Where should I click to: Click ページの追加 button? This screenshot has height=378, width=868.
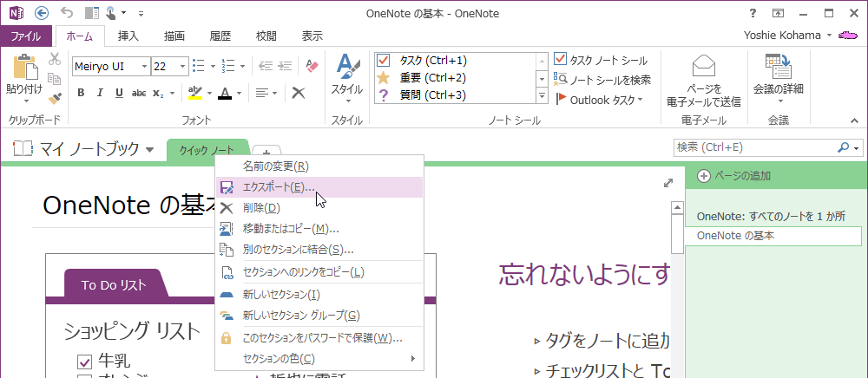coord(734,176)
